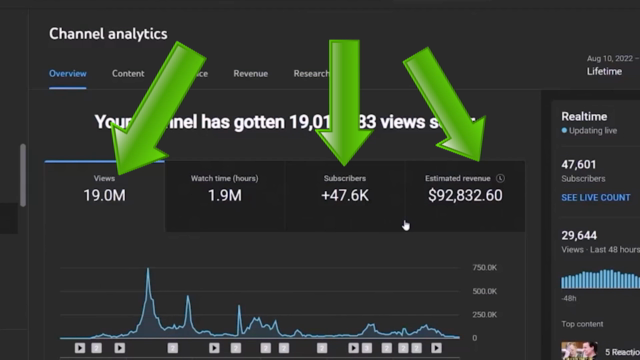
Task: Click the Realtime 48-hour views bar chart
Action: (600, 279)
